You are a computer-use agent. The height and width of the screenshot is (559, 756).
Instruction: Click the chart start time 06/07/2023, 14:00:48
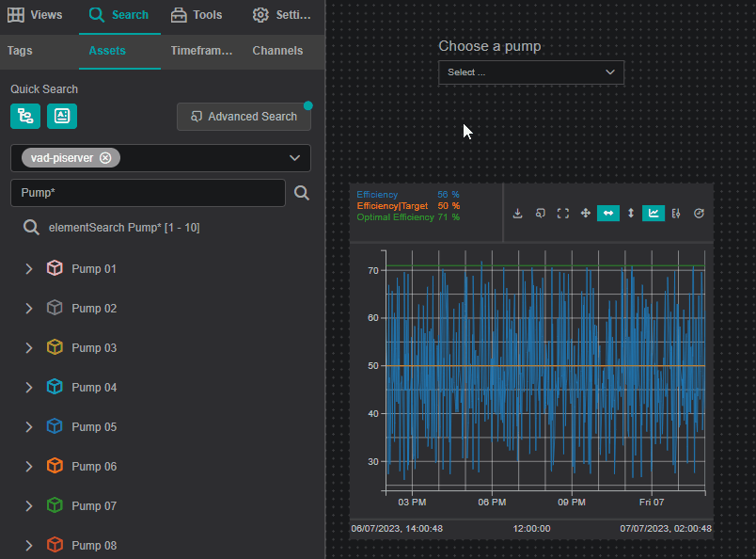click(x=397, y=529)
